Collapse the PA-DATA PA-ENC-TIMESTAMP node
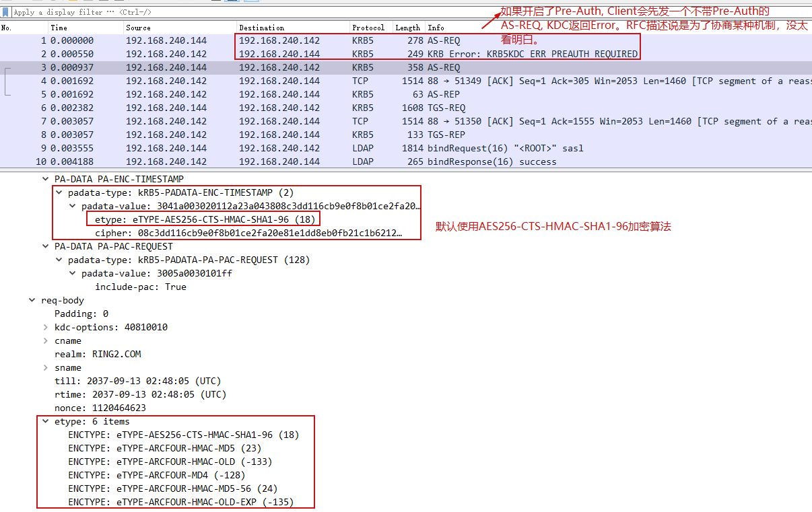The image size is (812, 512). point(46,179)
